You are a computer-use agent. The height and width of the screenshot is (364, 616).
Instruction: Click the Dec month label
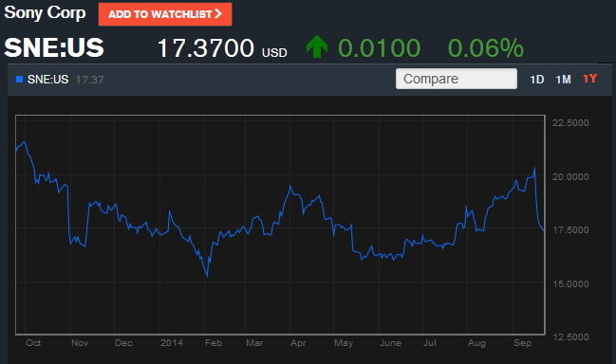(123, 343)
